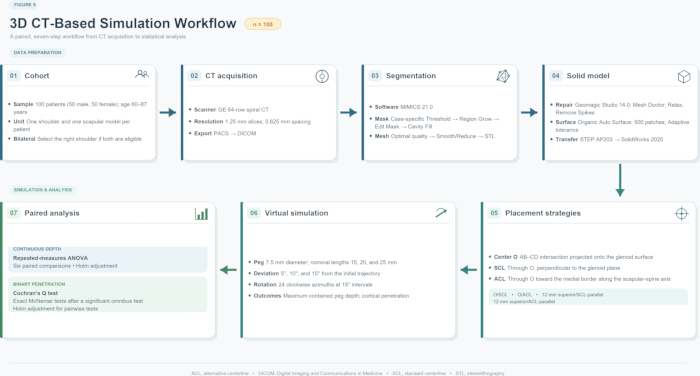700x376 pixels.
Task: Click the Solid model card heading
Action: click(x=588, y=76)
